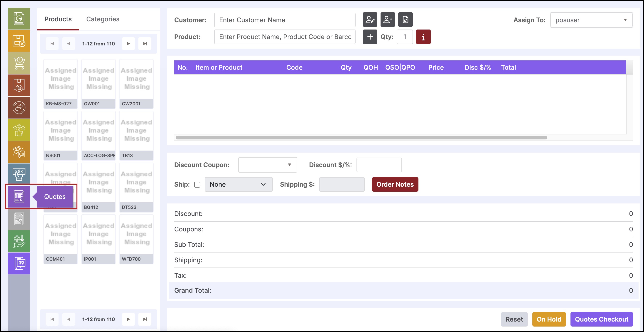Click the horizontal scrollbar under items table
The width and height of the screenshot is (644, 332).
361,138
